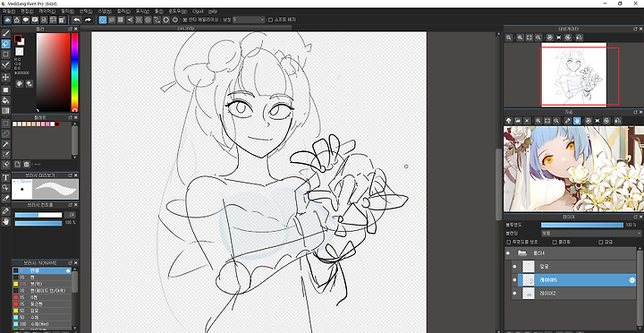Add new palette color with page icon
Viewport: 644px width, 333px height.
point(17,165)
